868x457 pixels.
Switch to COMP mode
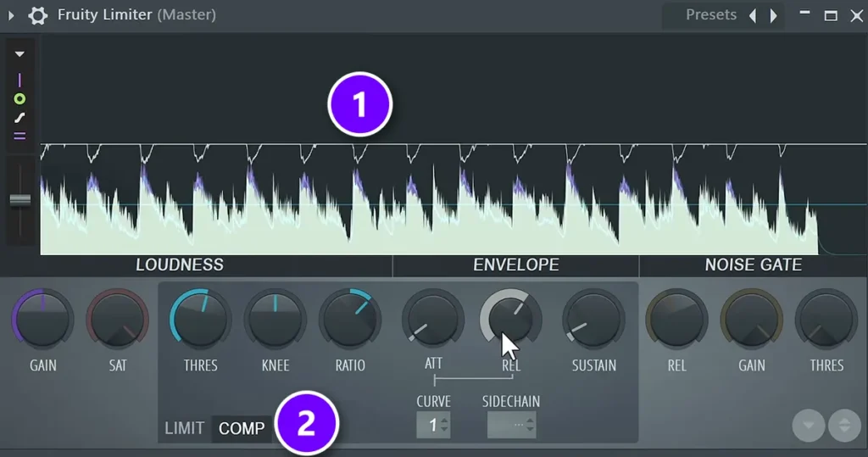pyautogui.click(x=242, y=428)
